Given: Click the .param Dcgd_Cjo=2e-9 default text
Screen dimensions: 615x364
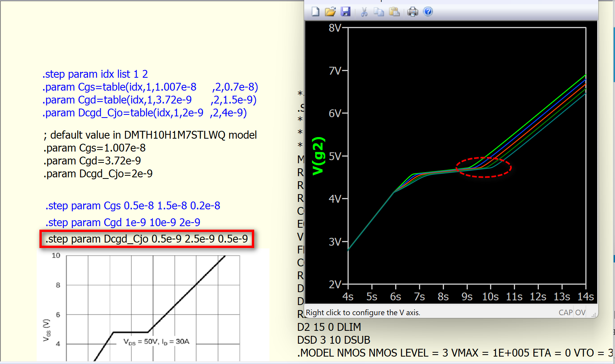Looking at the screenshot, I should pos(98,174).
